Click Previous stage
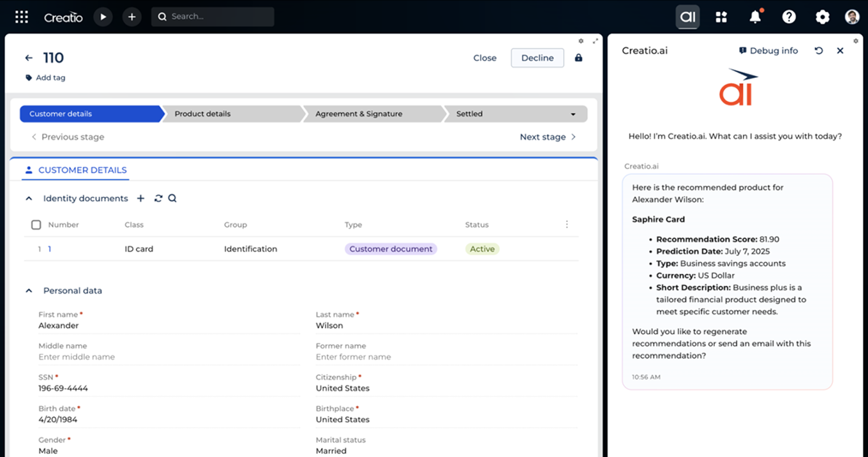868x457 pixels. pyautogui.click(x=68, y=137)
